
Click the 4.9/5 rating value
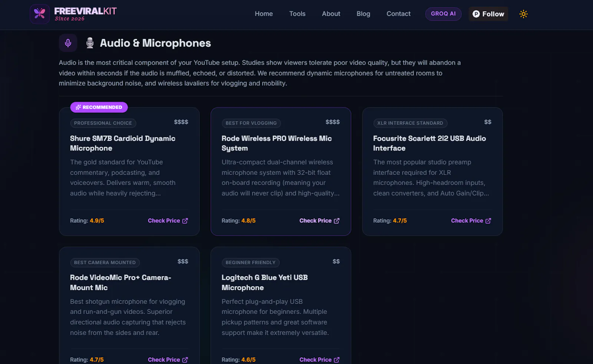(97, 221)
